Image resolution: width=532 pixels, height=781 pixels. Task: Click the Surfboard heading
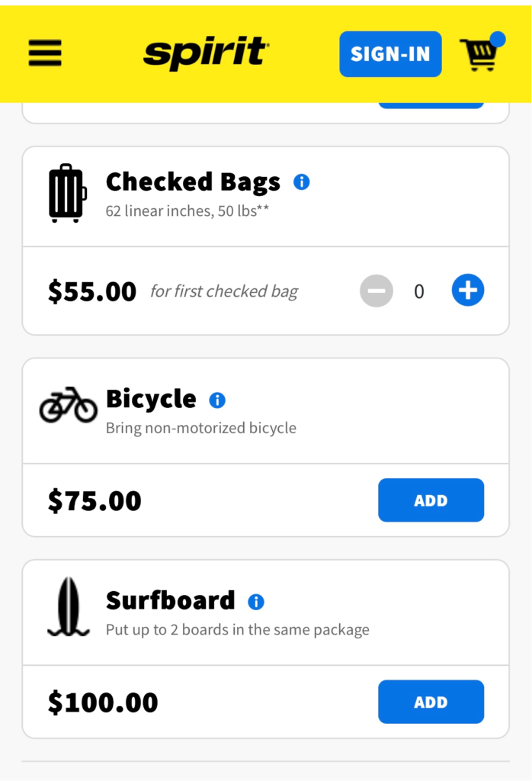pos(170,601)
